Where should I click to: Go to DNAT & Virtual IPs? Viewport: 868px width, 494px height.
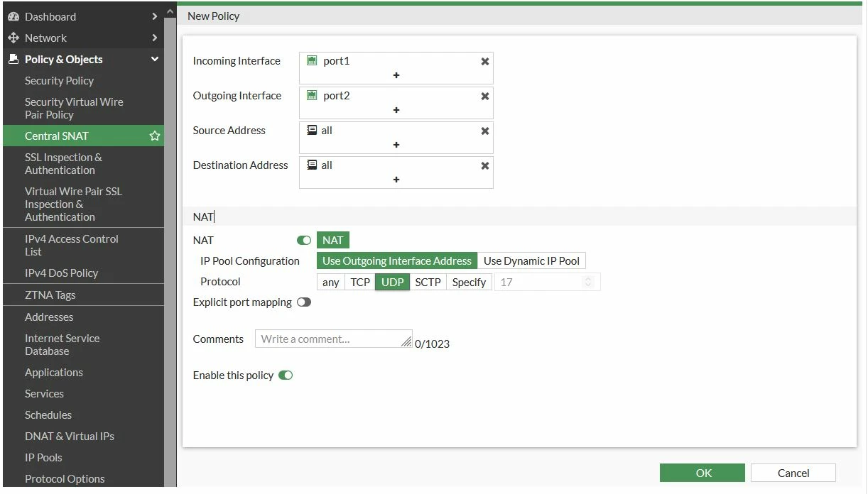tap(70, 437)
